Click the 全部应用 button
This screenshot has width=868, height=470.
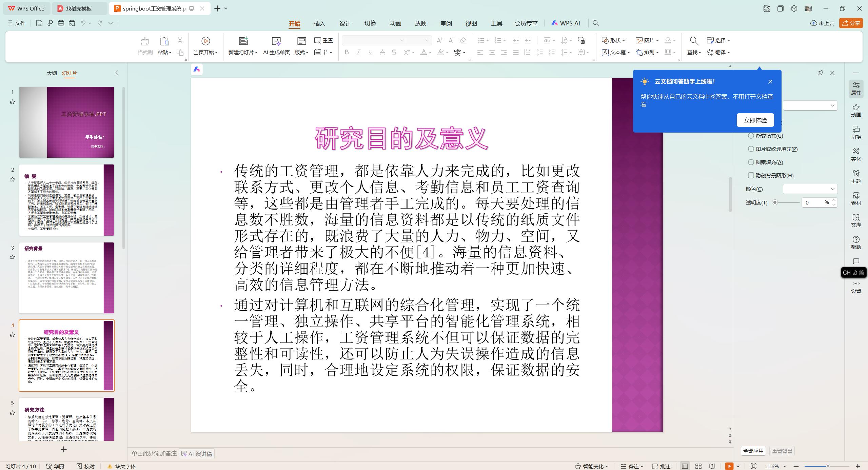click(x=753, y=451)
